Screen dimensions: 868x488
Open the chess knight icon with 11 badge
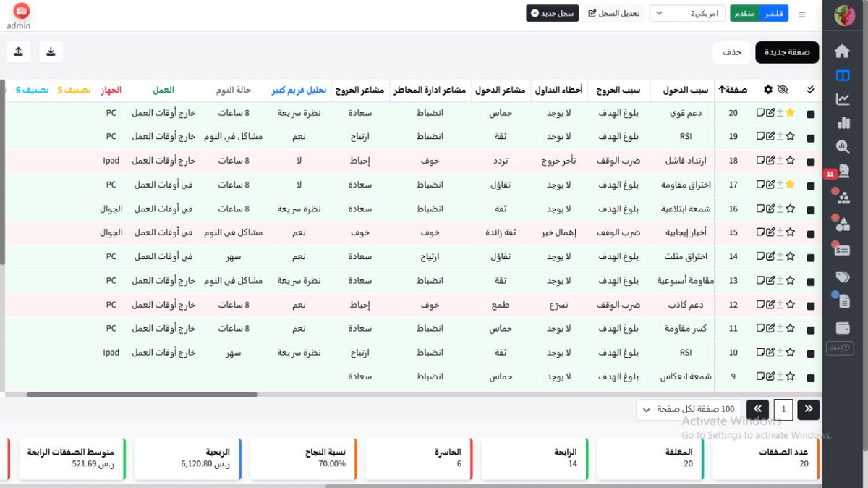[842, 172]
